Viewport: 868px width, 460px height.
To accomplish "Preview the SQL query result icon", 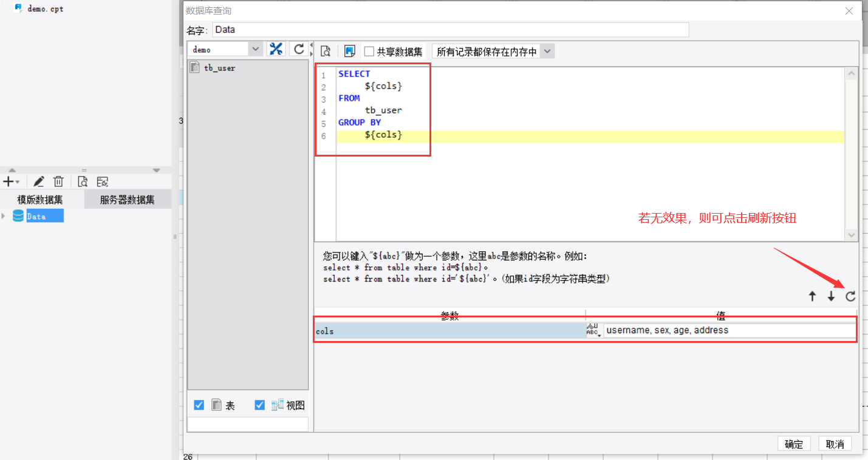I will tap(326, 52).
